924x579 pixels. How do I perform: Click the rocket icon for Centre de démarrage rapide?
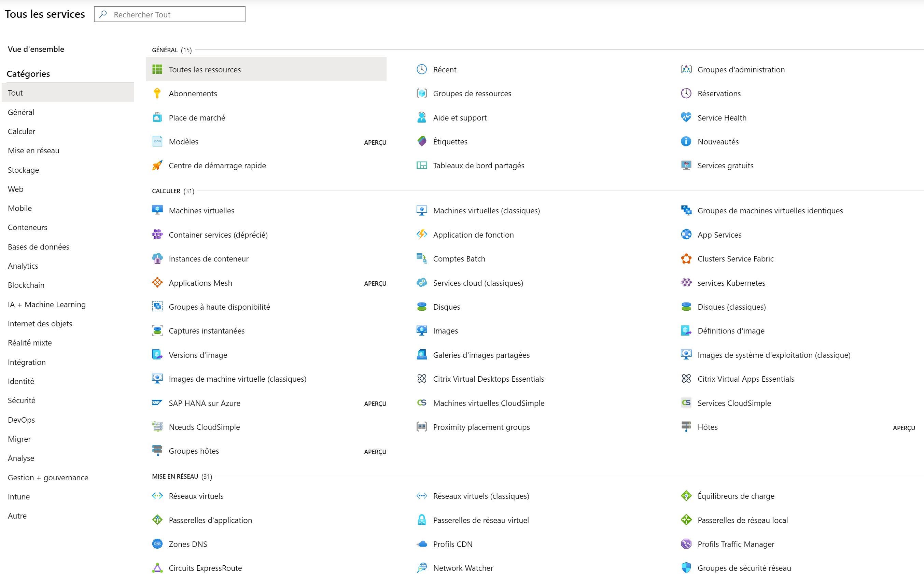(157, 166)
